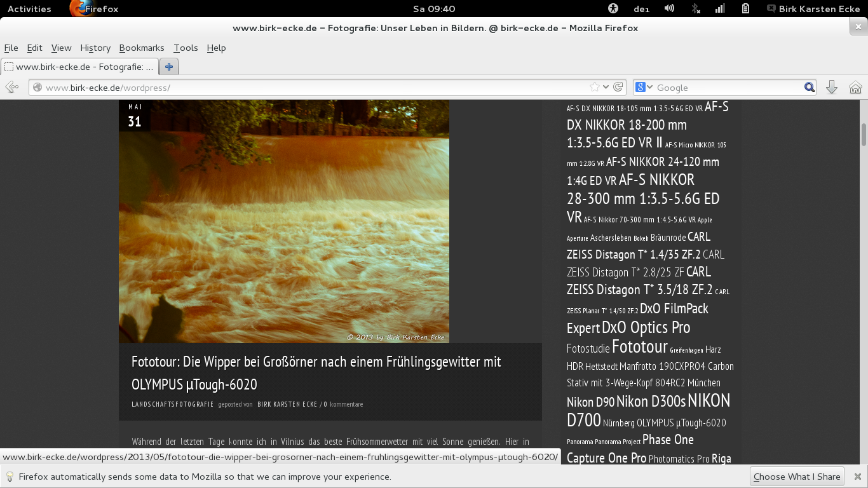Reload the page
This screenshot has height=488, width=868.
coord(618,87)
